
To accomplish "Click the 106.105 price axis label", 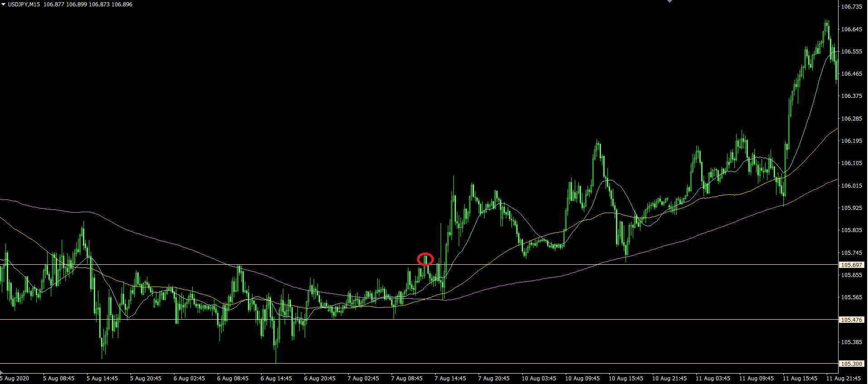I will (852, 163).
